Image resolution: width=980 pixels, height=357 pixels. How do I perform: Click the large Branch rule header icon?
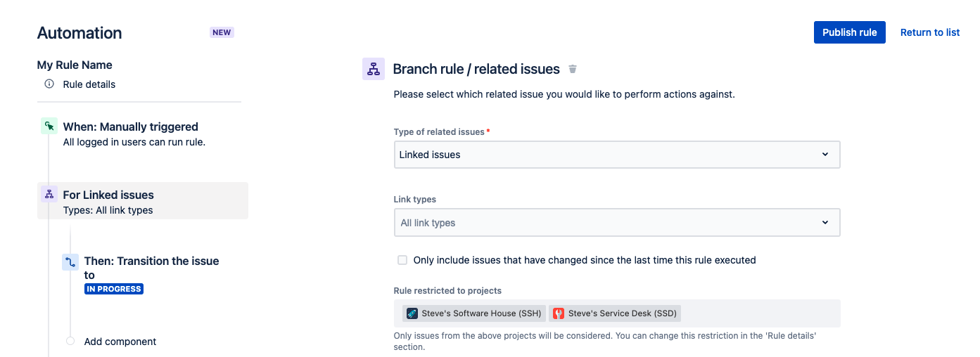point(374,69)
